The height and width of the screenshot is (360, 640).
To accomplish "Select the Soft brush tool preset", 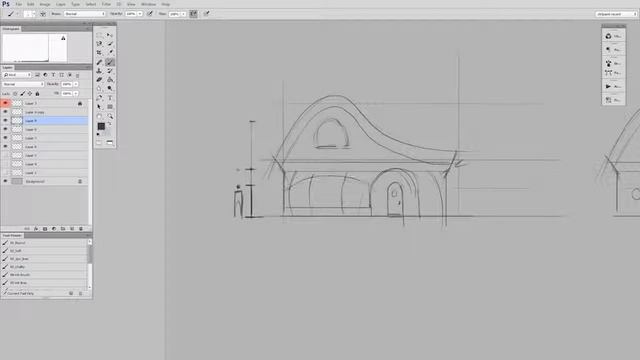I will click(x=44, y=251).
